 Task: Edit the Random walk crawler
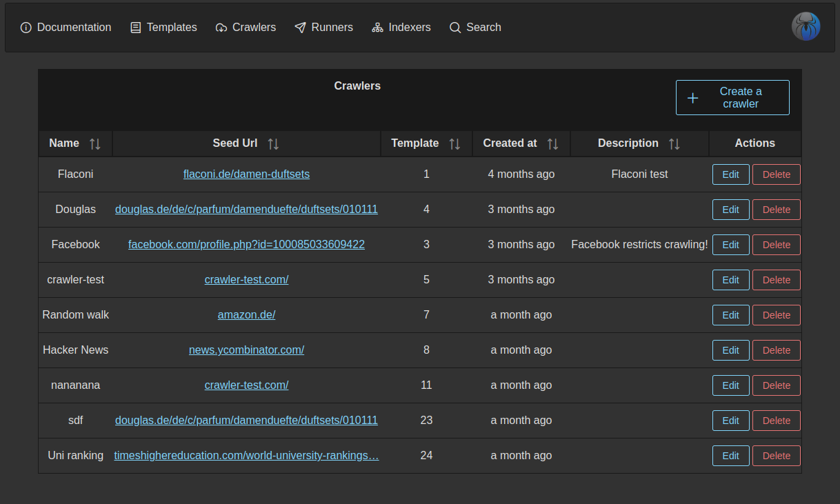coord(731,315)
